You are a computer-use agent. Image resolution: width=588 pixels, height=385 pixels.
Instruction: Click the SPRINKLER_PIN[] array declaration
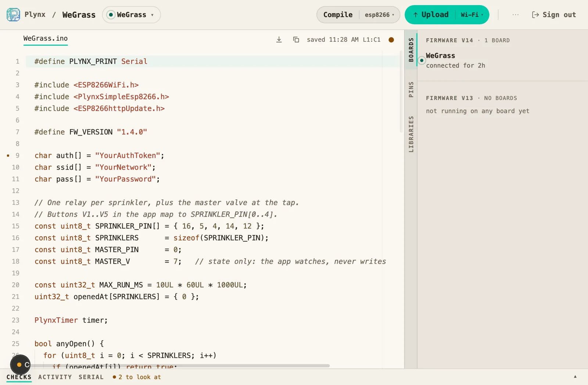(x=149, y=226)
